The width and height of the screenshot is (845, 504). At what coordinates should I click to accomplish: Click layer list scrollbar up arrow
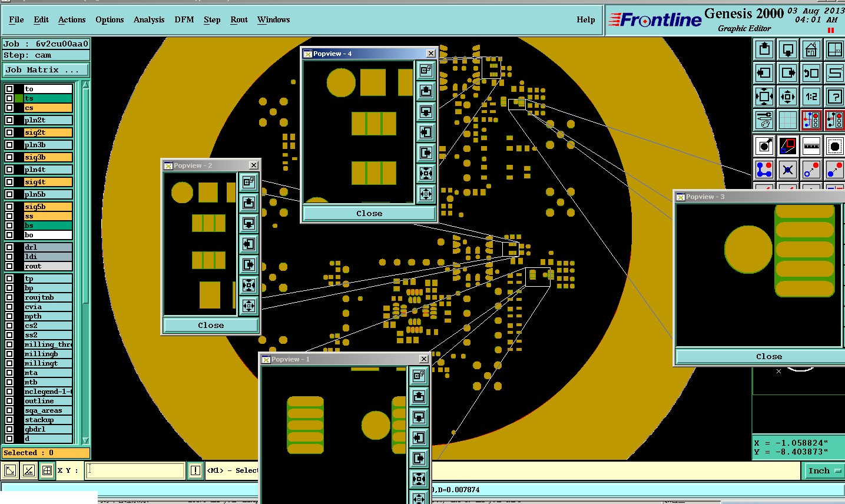pos(85,85)
